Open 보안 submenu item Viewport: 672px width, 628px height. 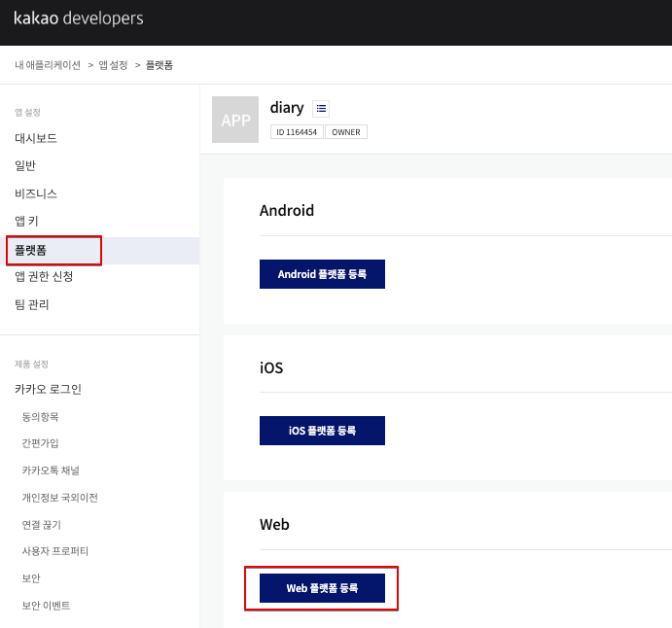click(31, 578)
